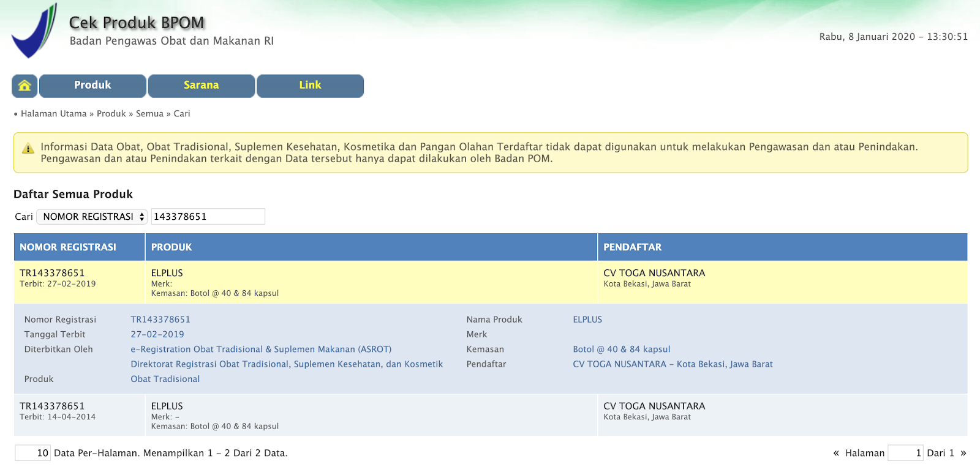Image resolution: width=980 pixels, height=472 pixels.
Task: Go to Halaman Utama breadcrumb
Action: click(x=54, y=114)
